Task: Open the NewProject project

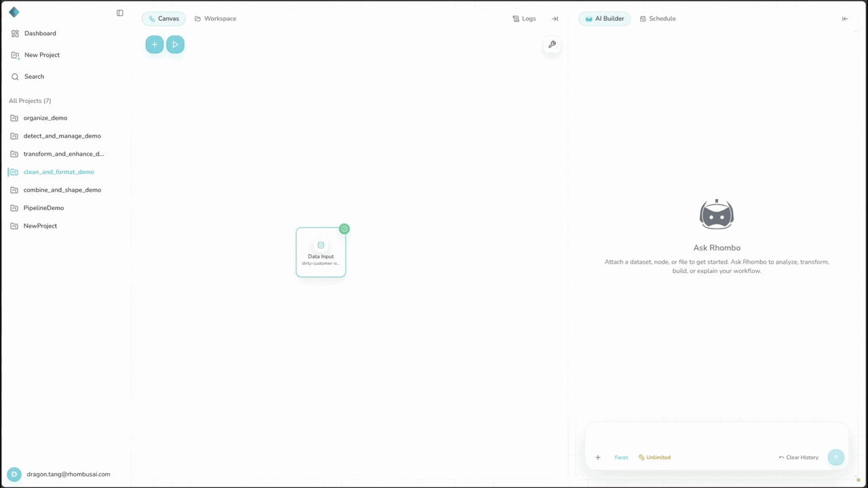Action: pyautogui.click(x=40, y=226)
